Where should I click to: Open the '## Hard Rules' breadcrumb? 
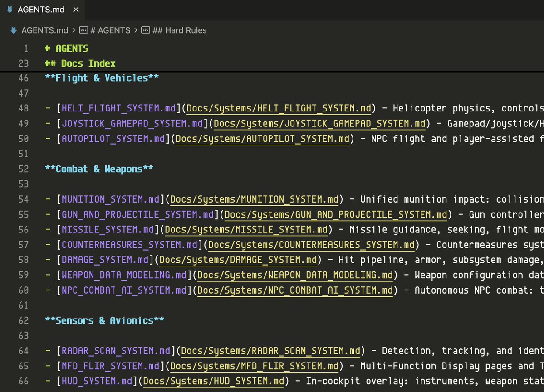pyautogui.click(x=179, y=30)
